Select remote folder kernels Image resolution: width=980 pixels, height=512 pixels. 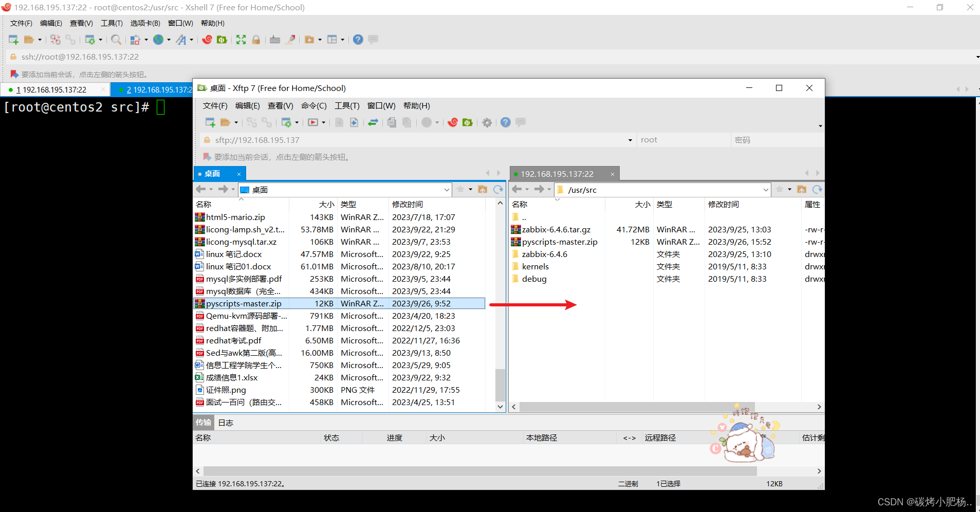535,267
